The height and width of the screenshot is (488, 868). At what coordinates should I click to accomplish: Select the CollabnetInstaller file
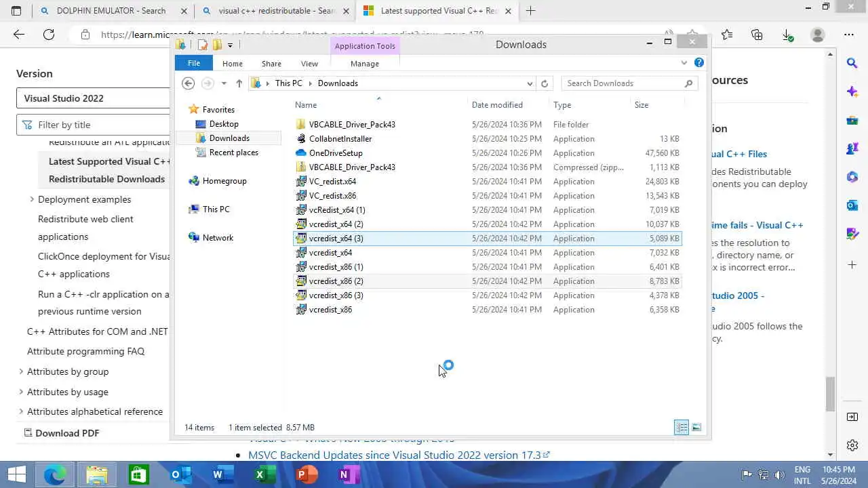click(340, 139)
